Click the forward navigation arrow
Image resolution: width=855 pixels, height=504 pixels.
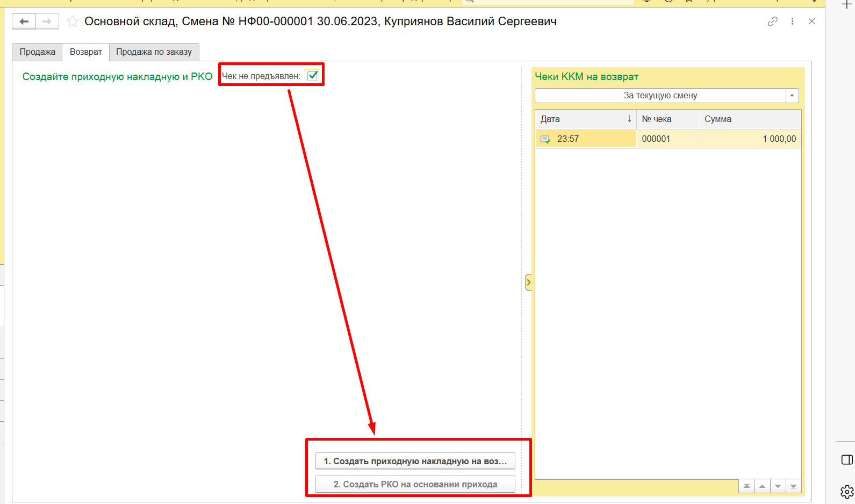click(47, 21)
